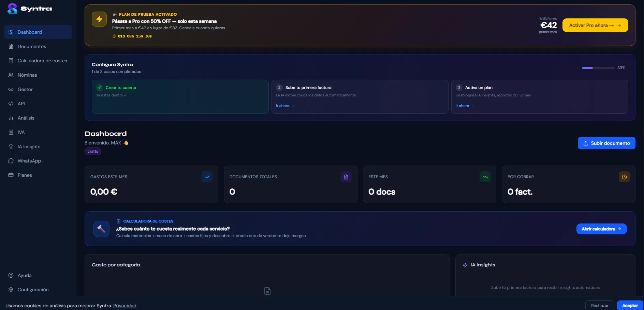
Task: Click the IA Insights lightbulb icon
Action: pos(11,146)
